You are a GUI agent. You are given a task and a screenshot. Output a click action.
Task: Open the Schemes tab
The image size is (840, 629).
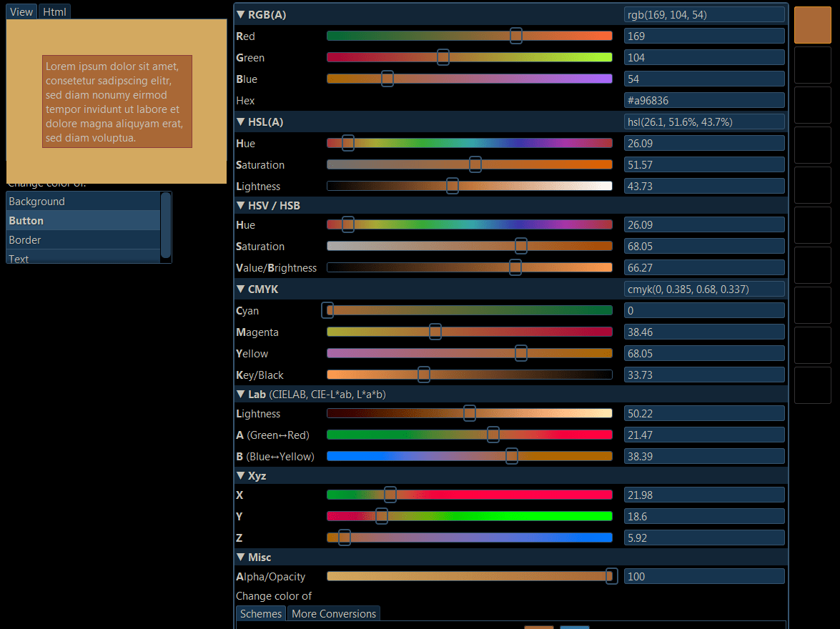[261, 614]
